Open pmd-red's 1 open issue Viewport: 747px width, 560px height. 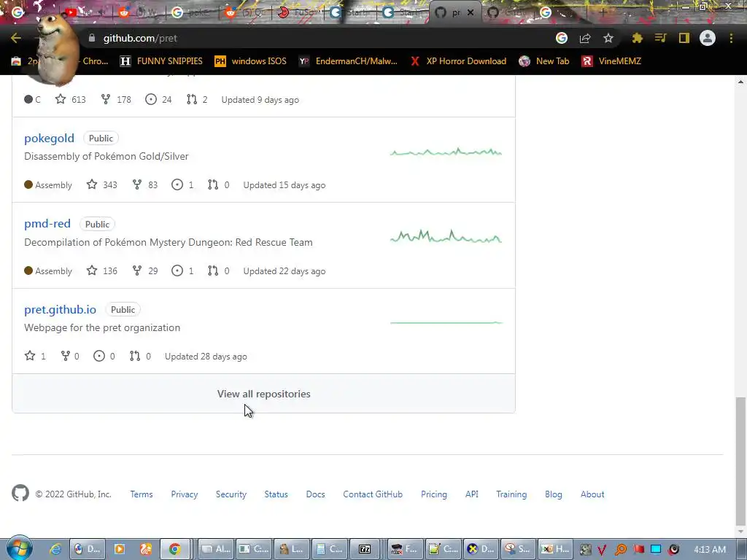[182, 271]
